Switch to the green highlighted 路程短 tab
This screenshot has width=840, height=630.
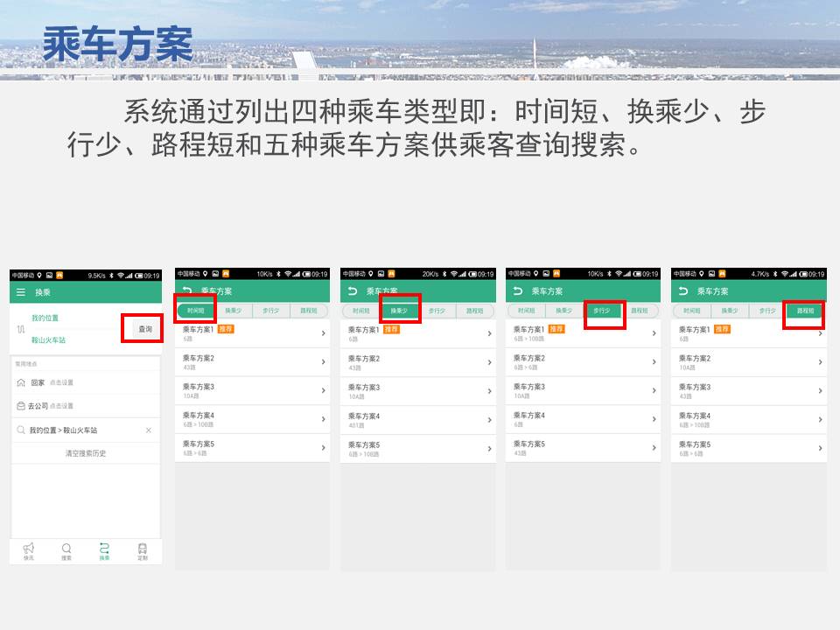(x=805, y=311)
